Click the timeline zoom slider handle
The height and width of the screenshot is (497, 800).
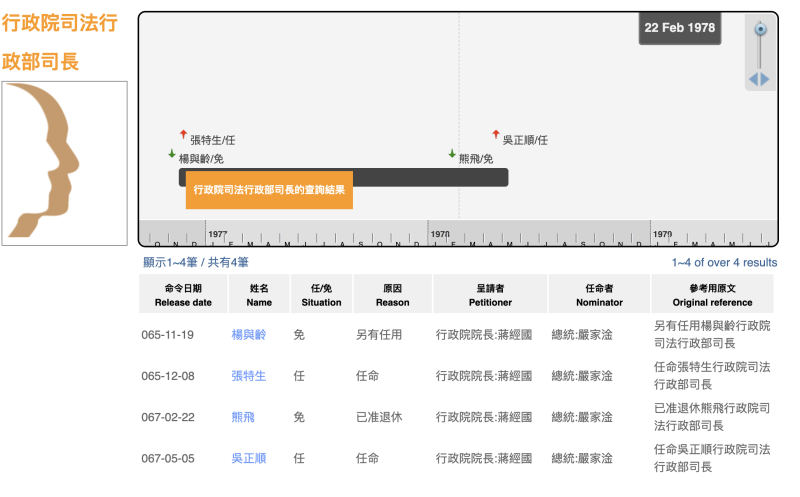(x=760, y=30)
